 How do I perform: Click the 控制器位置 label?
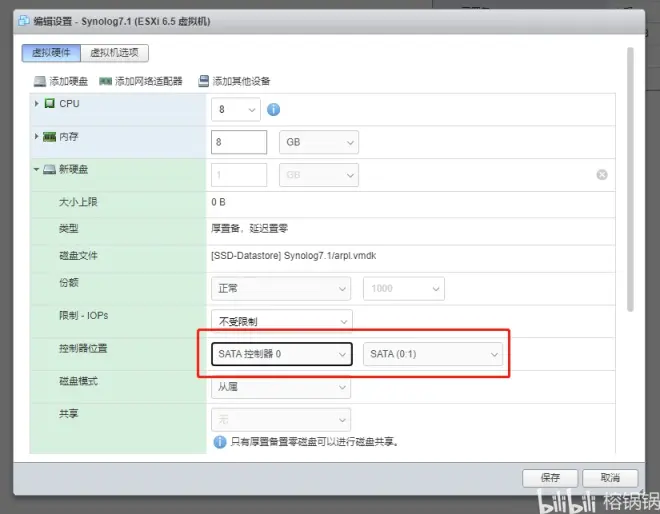(83, 349)
